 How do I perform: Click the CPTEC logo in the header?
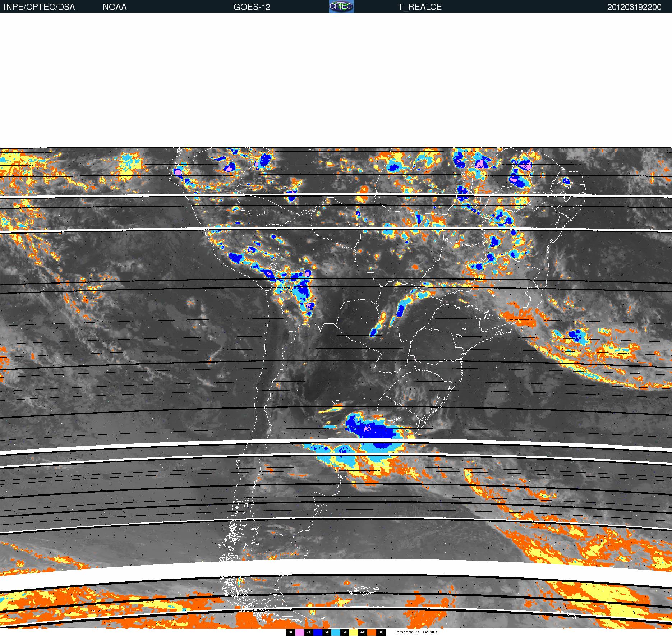(x=341, y=6)
